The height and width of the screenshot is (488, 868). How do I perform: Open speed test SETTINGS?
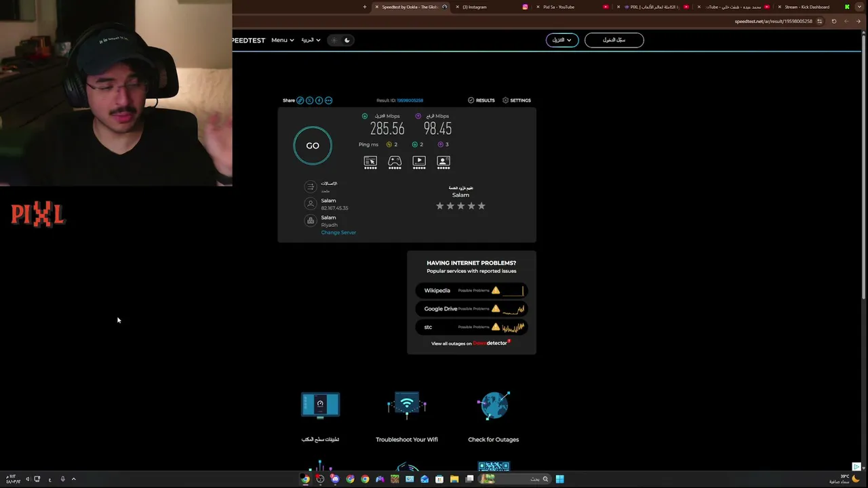(517, 100)
